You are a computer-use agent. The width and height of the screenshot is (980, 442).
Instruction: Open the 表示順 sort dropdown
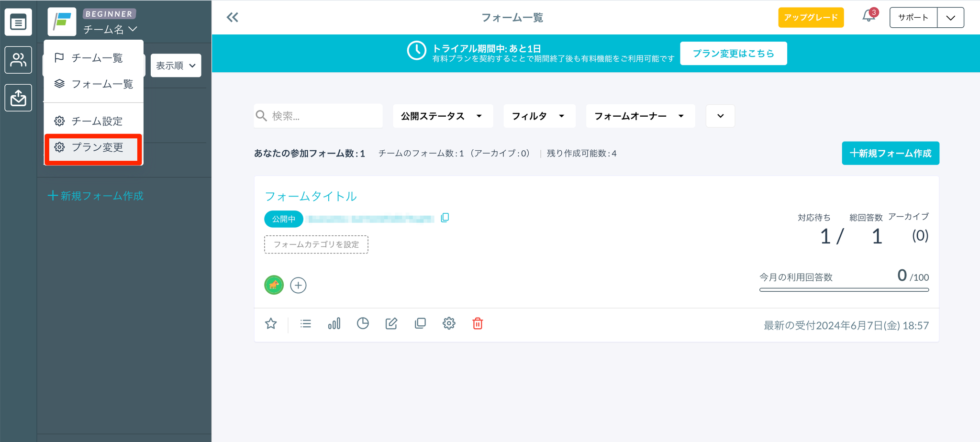tap(176, 66)
